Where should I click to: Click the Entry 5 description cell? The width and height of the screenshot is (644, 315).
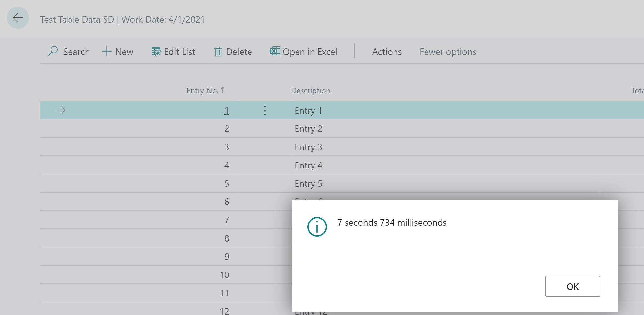coord(308,184)
